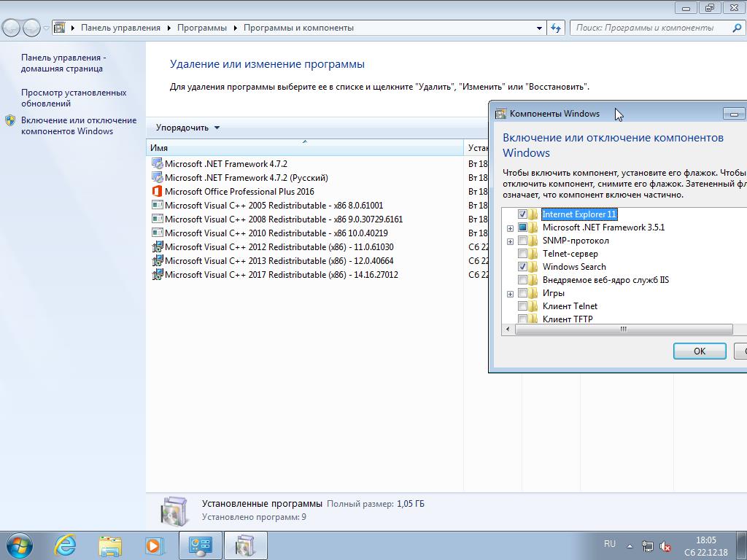Screen dimensions: 747x560
Task: Enable the Telnet-сервер checkbox
Action: [522, 253]
